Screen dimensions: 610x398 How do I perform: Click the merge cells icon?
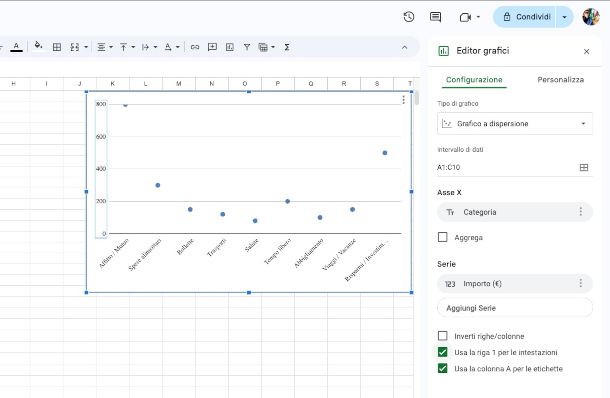tap(75, 47)
